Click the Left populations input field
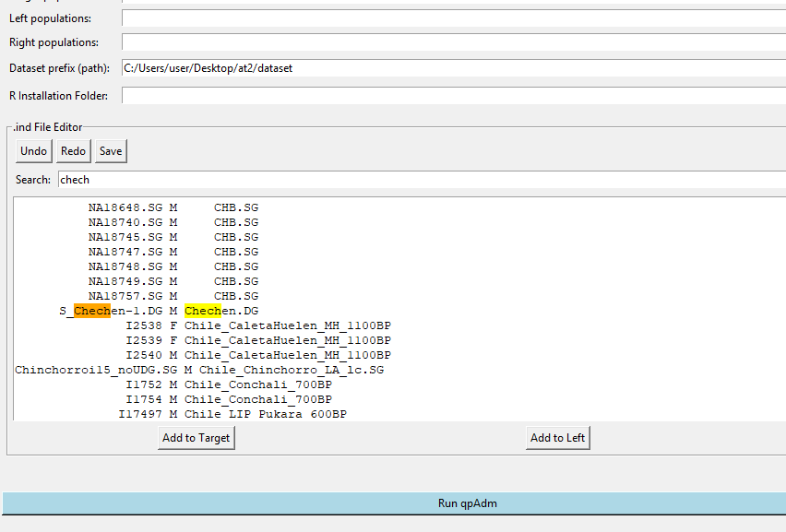 [454, 18]
